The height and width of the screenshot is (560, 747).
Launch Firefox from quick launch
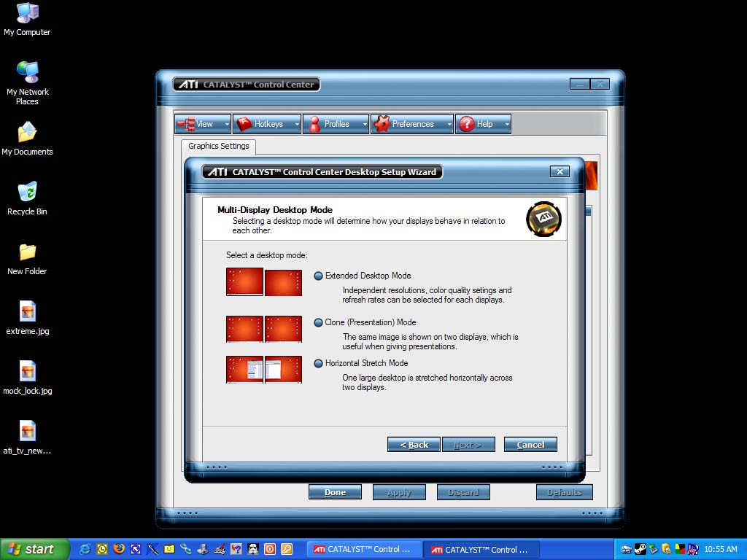(119, 549)
